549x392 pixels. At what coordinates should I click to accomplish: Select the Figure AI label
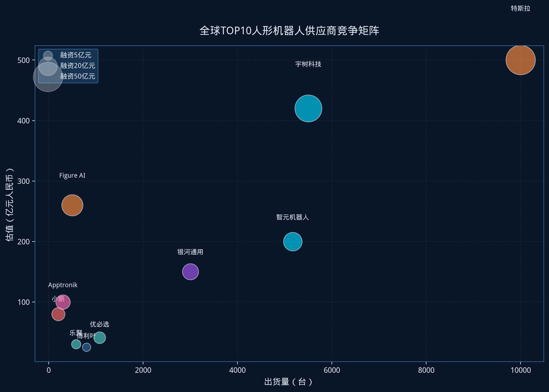pyautogui.click(x=72, y=175)
